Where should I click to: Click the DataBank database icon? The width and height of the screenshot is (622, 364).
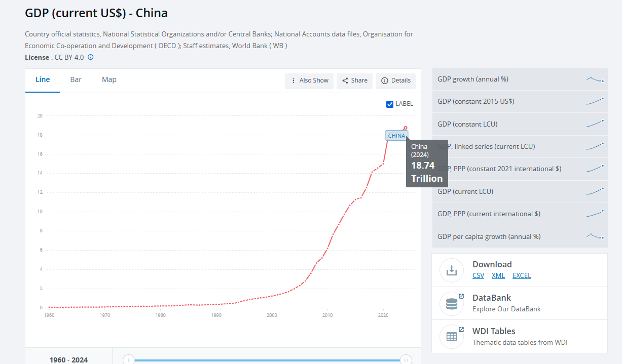point(451,304)
